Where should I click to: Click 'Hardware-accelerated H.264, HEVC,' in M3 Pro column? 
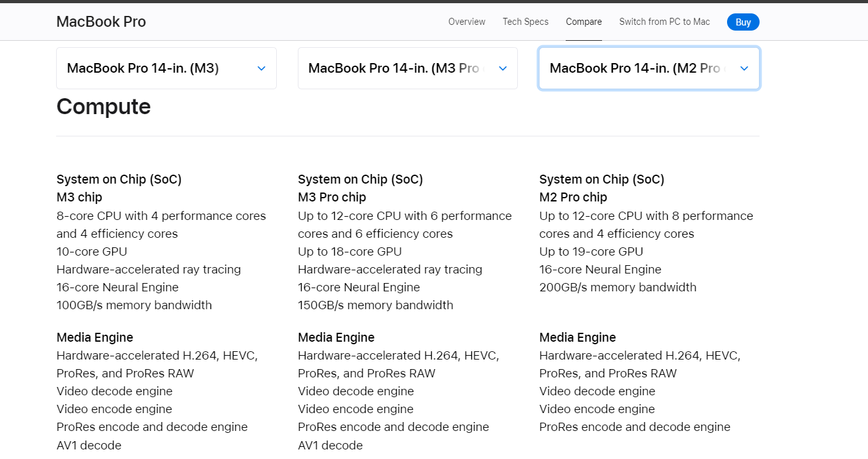(399, 355)
